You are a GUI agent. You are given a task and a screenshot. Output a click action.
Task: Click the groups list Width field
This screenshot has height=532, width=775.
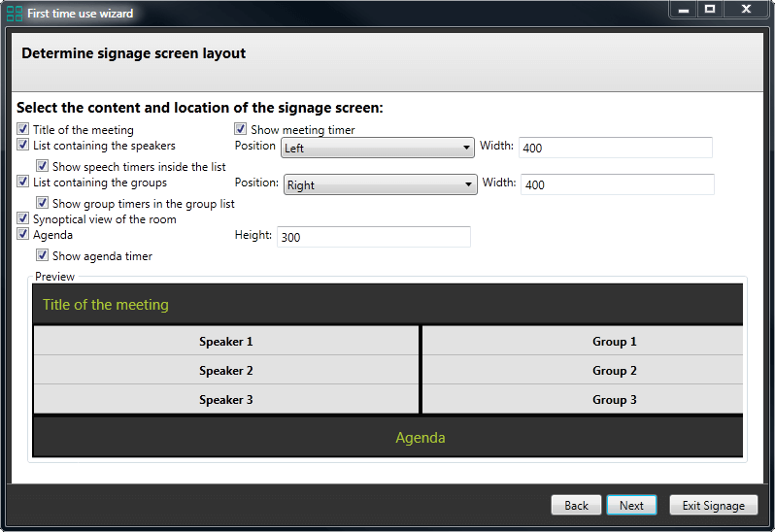click(618, 184)
